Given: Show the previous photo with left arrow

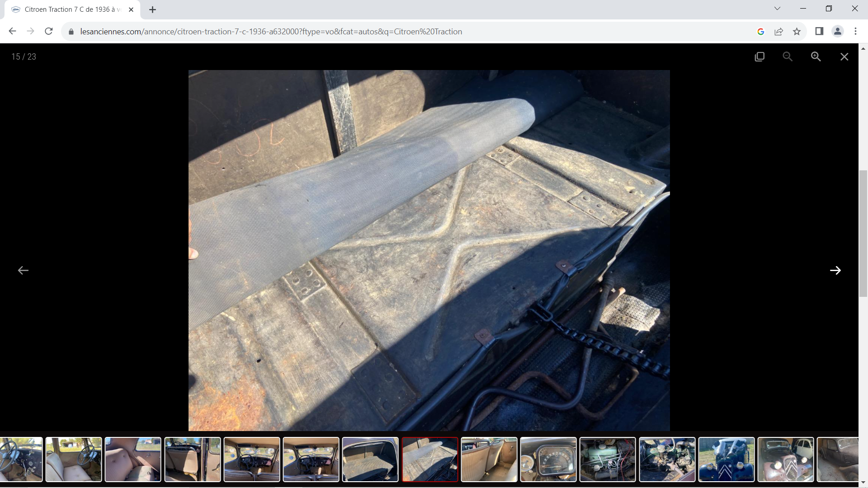Looking at the screenshot, I should 23,270.
